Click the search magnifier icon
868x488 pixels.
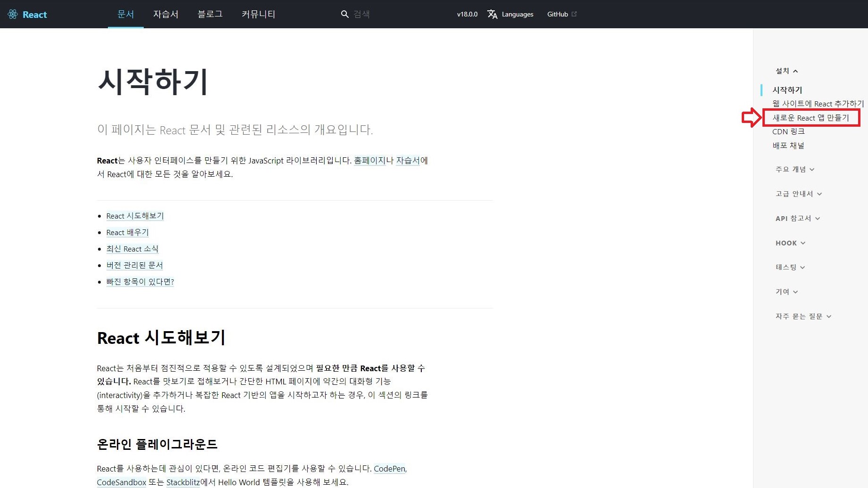click(345, 14)
